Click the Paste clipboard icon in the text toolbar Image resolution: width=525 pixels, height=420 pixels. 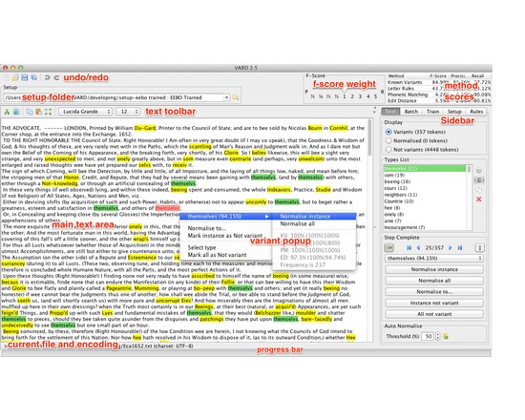click(38, 112)
